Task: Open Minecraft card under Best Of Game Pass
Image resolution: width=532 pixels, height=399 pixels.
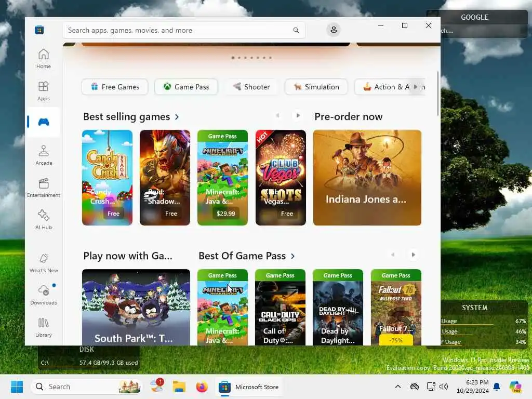Action: pos(222,308)
